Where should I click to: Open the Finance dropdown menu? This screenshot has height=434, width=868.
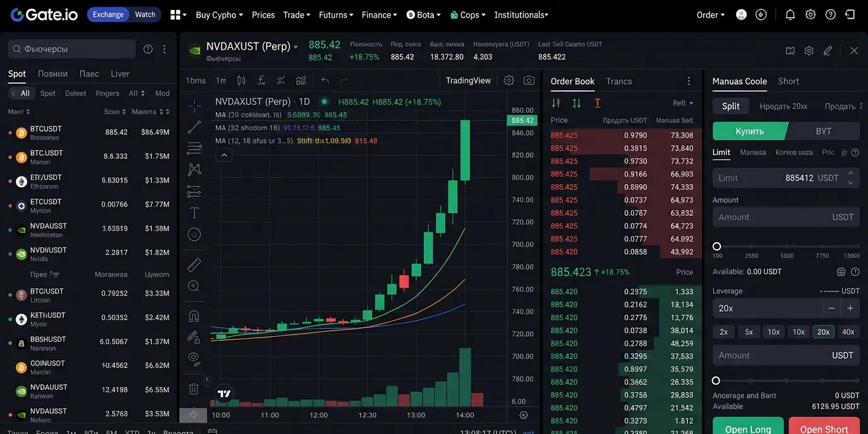(379, 15)
